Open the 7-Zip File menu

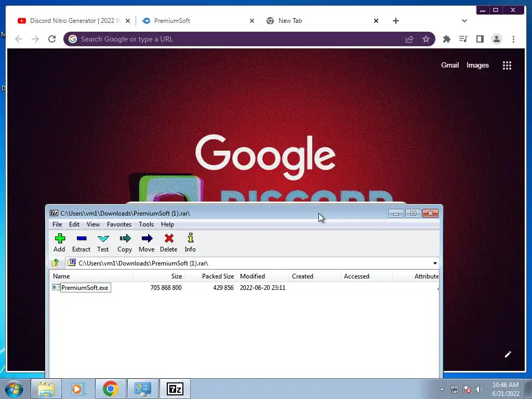[57, 224]
